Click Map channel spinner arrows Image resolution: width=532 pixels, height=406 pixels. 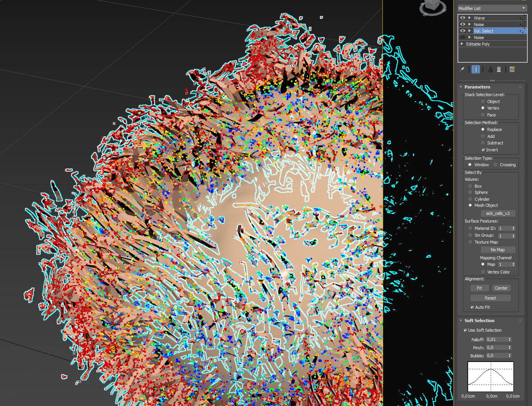514,264
